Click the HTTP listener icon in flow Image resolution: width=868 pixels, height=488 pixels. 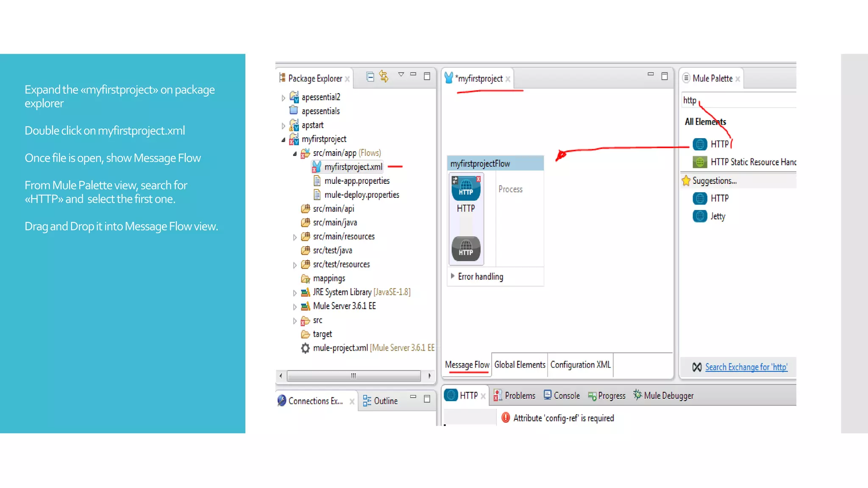[466, 189]
